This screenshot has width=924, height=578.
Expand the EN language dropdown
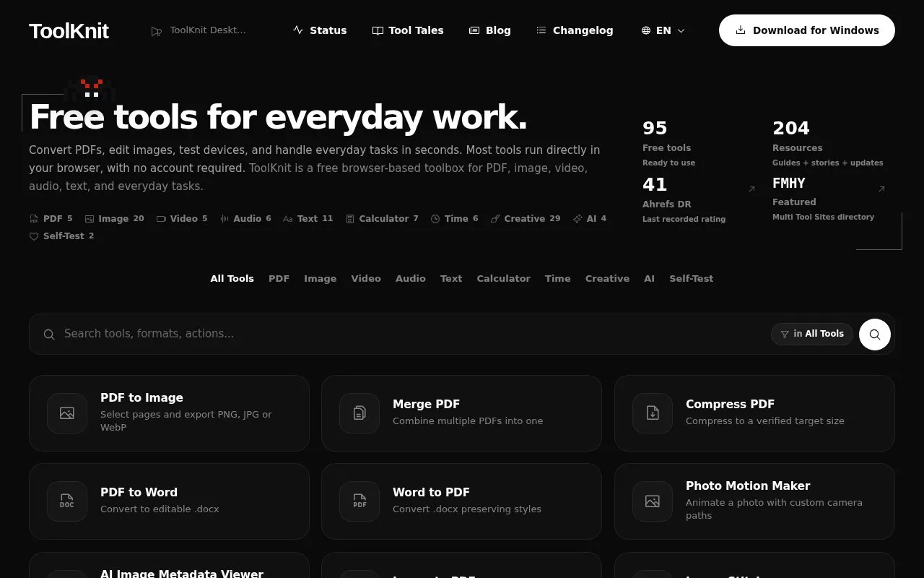[x=663, y=30]
